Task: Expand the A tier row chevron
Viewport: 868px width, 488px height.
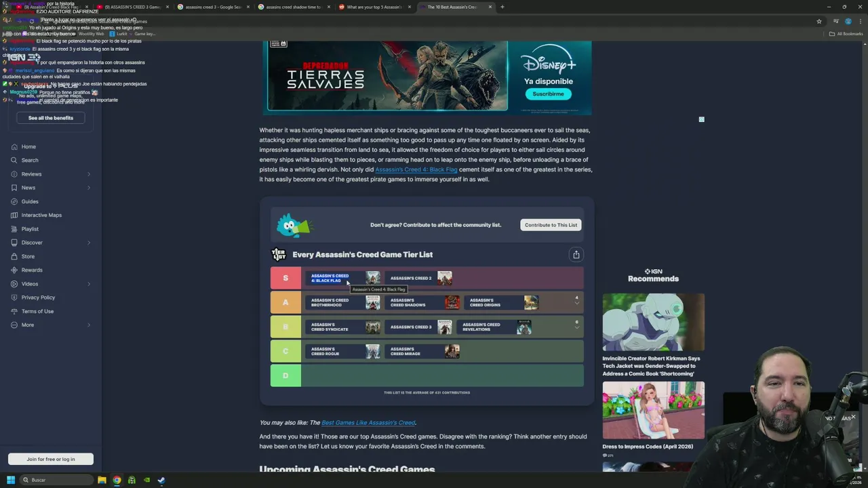Action: [577, 304]
